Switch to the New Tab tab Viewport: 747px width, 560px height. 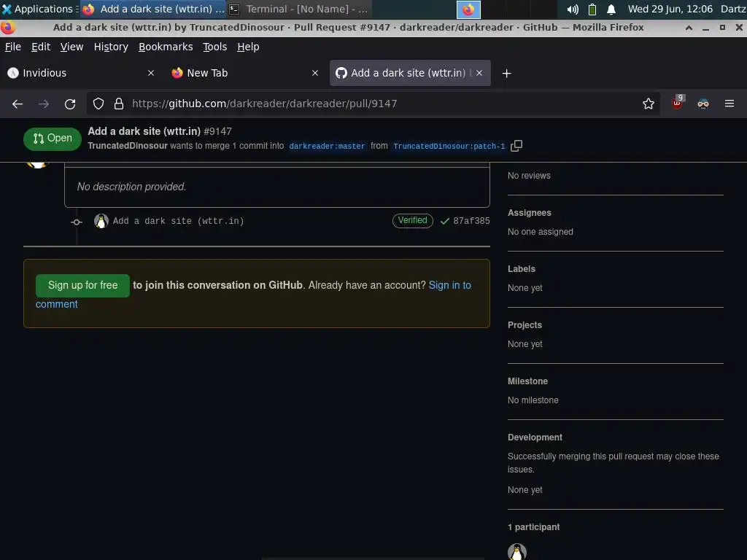[245, 73]
